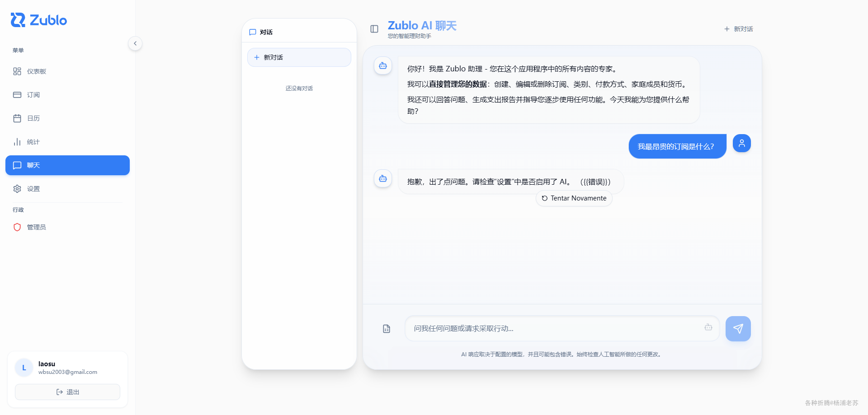Image resolution: width=868 pixels, height=415 pixels.
Task: Click the 退出 logout button
Action: pyautogui.click(x=67, y=392)
